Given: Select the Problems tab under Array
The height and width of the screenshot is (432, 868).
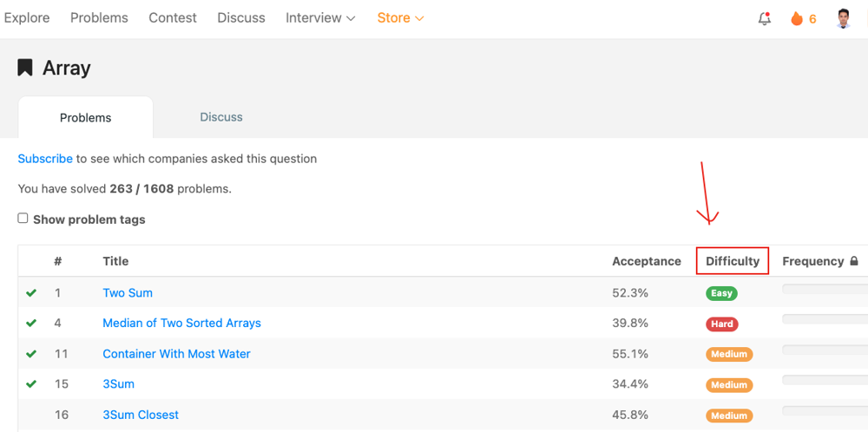Looking at the screenshot, I should tap(85, 118).
